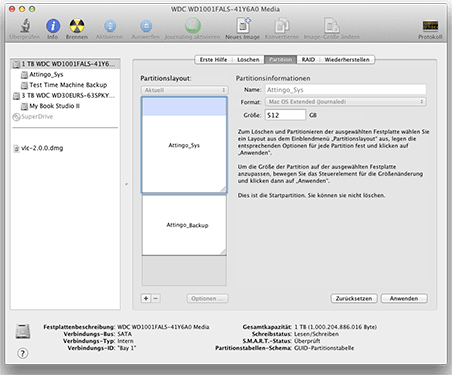The height and width of the screenshot is (375, 452).
Task: Select the SuperDrive entry
Action: 65,117
